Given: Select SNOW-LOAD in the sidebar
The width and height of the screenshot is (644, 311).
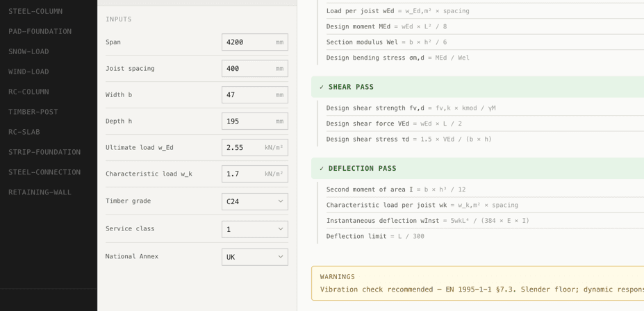Looking at the screenshot, I should point(28,51).
